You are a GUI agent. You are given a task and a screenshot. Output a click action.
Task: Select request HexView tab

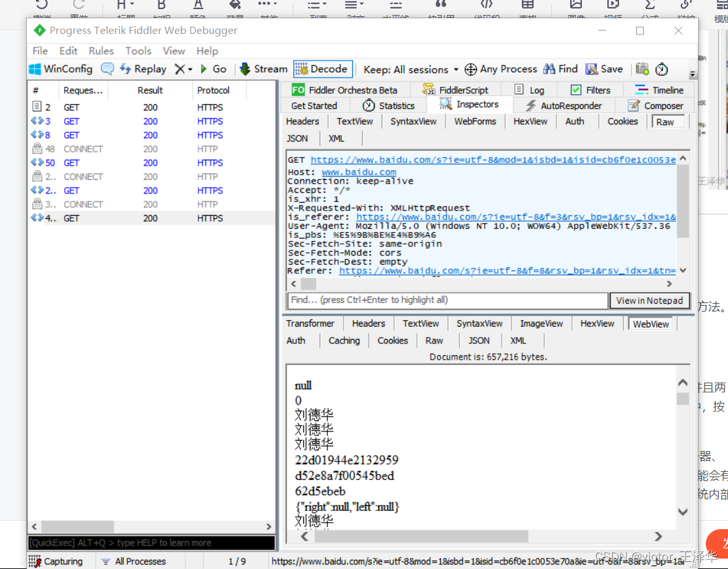[530, 121]
